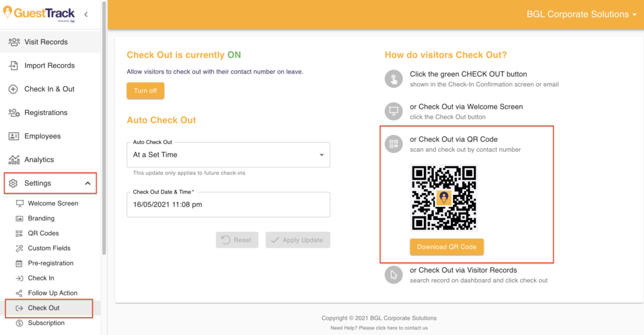Download the QR Code

(447, 247)
